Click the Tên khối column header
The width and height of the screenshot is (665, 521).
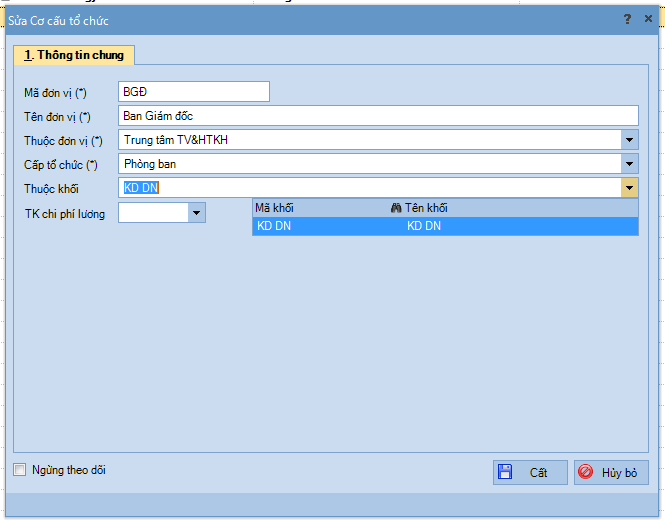[426, 208]
